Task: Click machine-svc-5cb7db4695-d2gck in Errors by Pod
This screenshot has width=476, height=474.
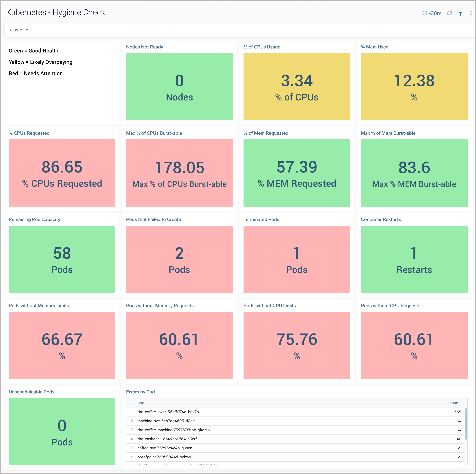Action: tap(167, 421)
